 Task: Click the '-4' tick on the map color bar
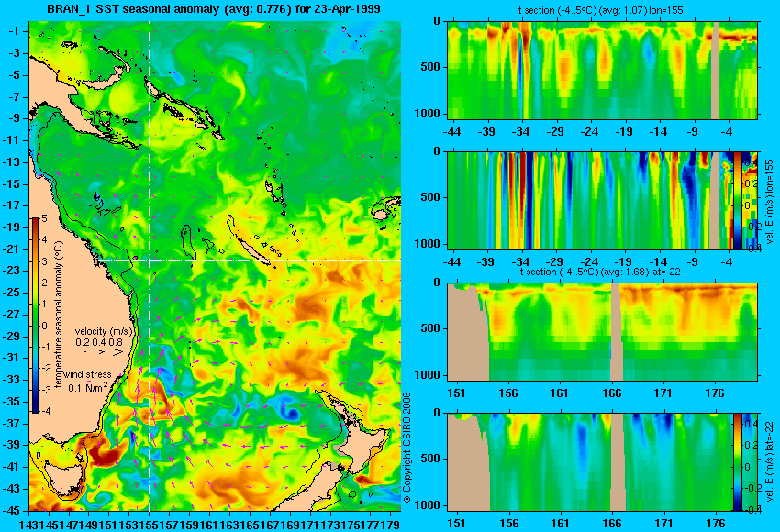pyautogui.click(x=44, y=412)
